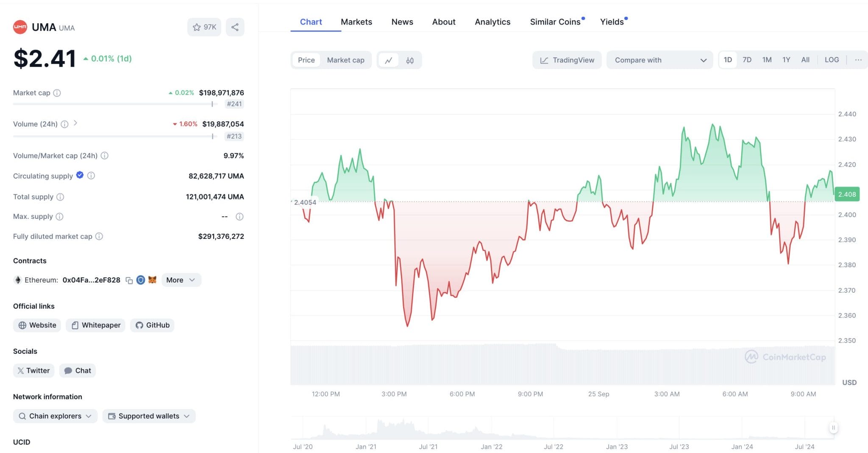
Task: Click the historical range mini chart
Action: (x=562, y=428)
